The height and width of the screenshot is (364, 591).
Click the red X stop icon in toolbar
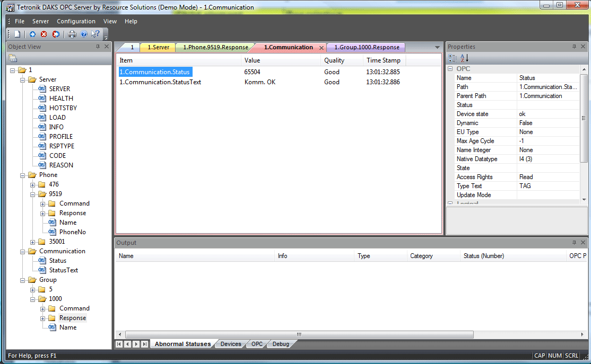point(44,34)
